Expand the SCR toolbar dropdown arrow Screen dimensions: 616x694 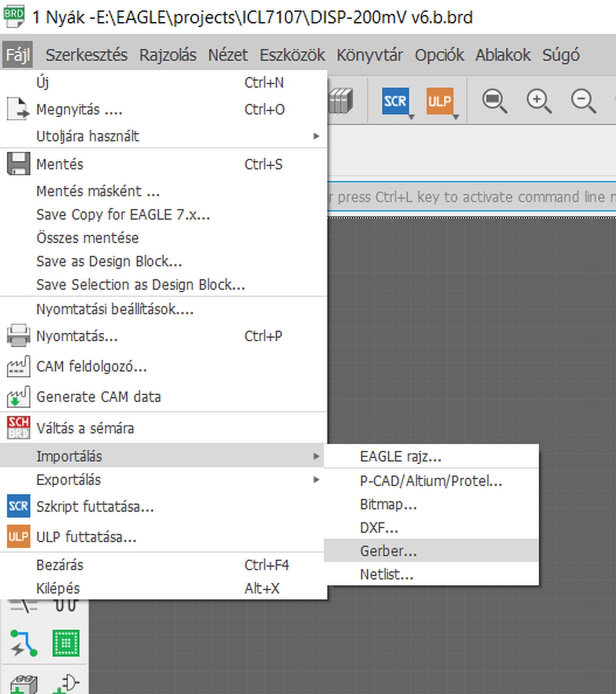[411, 117]
